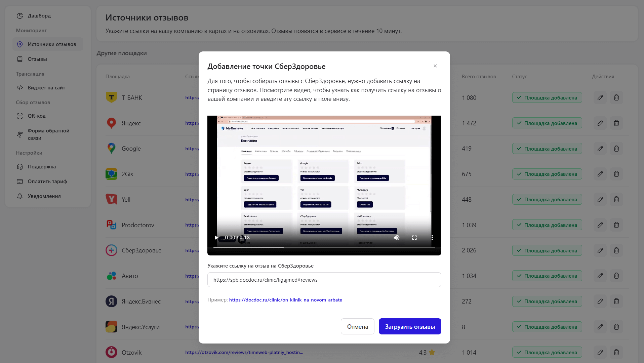
Task: Open the example docdoc.ru link
Action: click(x=285, y=300)
